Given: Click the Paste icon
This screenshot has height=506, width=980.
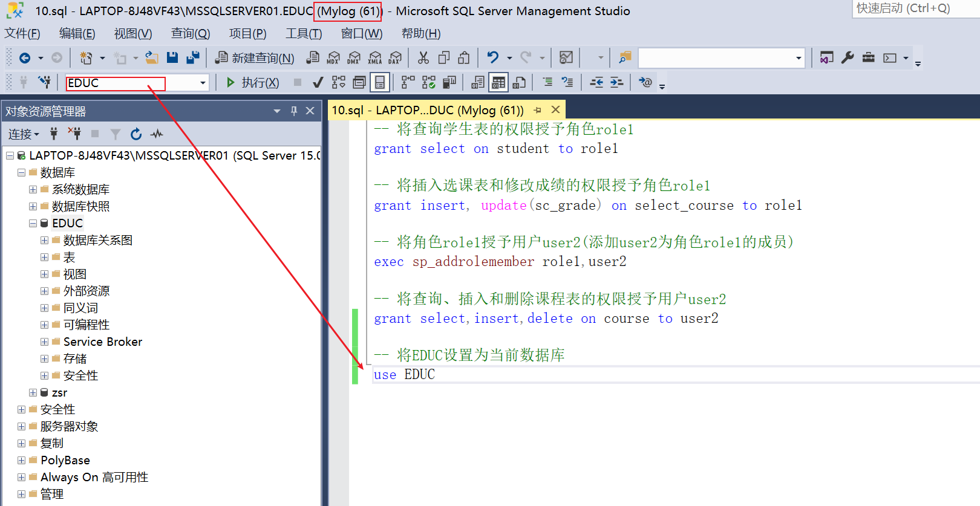Looking at the screenshot, I should [x=464, y=58].
